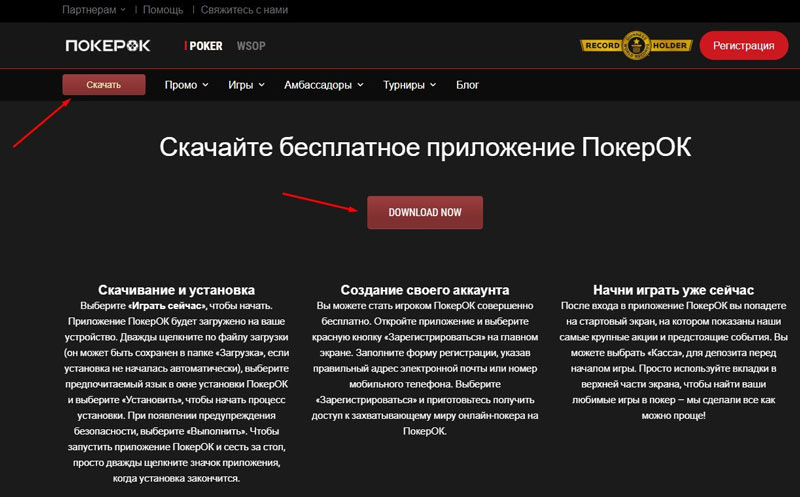Expand the Промо menu
The width and height of the screenshot is (800, 497).
(x=186, y=85)
